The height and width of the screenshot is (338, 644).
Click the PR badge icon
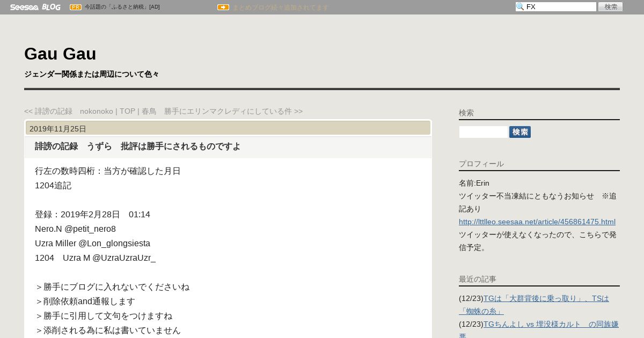click(x=76, y=7)
